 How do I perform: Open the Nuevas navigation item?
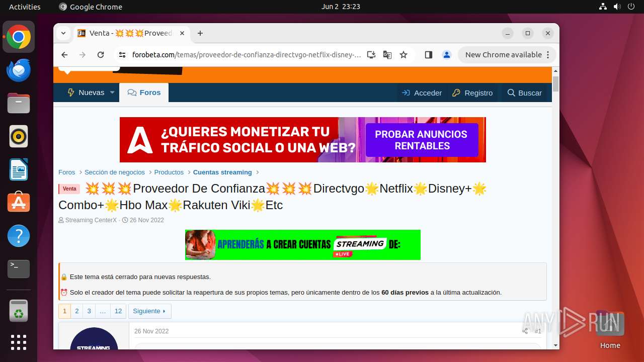tap(86, 93)
